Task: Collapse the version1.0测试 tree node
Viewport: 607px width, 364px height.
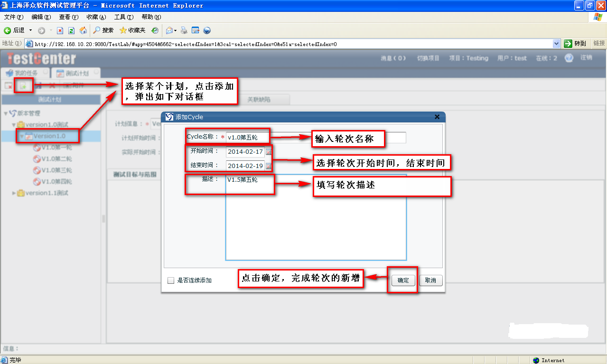Action: click(x=14, y=125)
